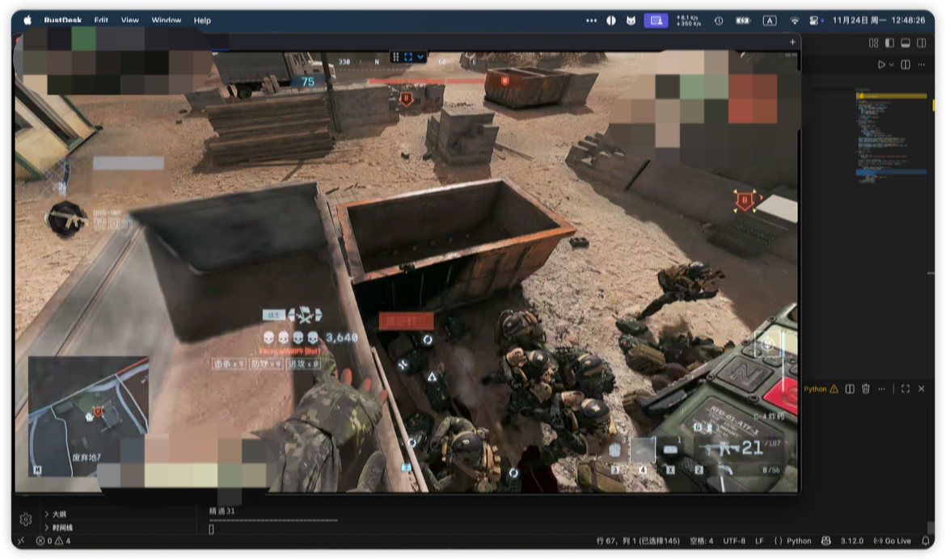This screenshot has width=946, height=560.
Task: Maximize the terminal panel size
Action: tap(905, 389)
